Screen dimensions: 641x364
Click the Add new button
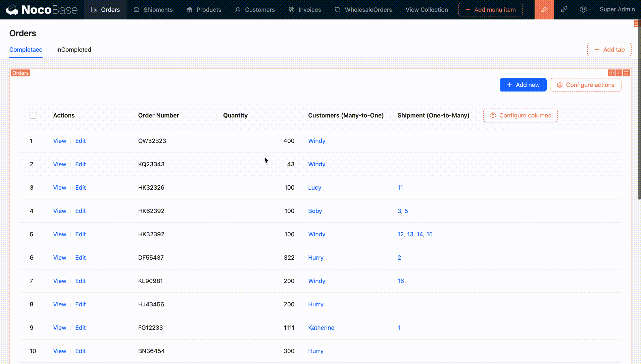tap(523, 85)
